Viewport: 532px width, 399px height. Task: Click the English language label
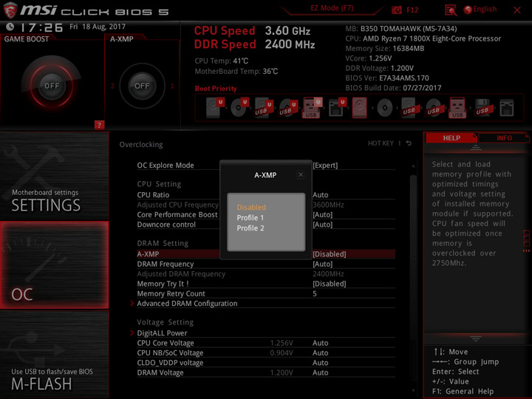[x=485, y=9]
